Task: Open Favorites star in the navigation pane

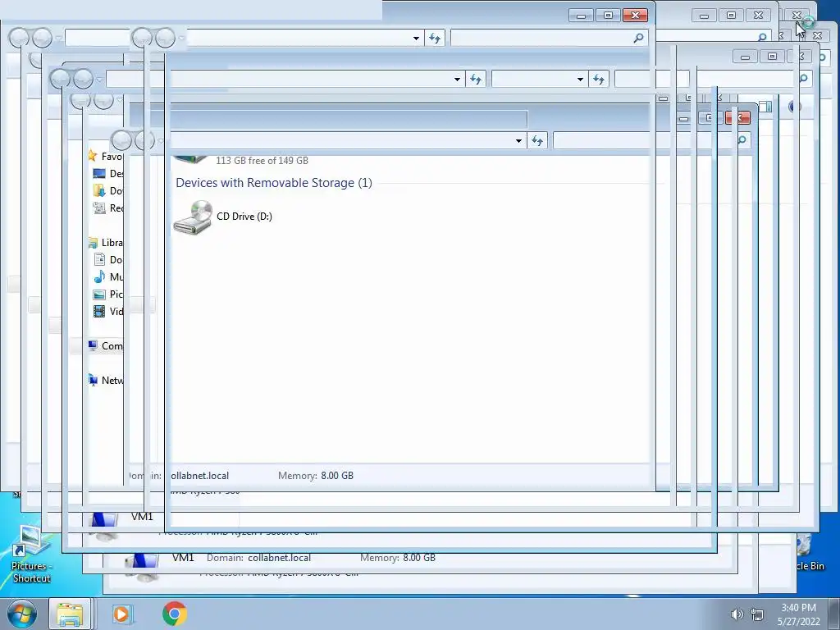Action: point(93,156)
